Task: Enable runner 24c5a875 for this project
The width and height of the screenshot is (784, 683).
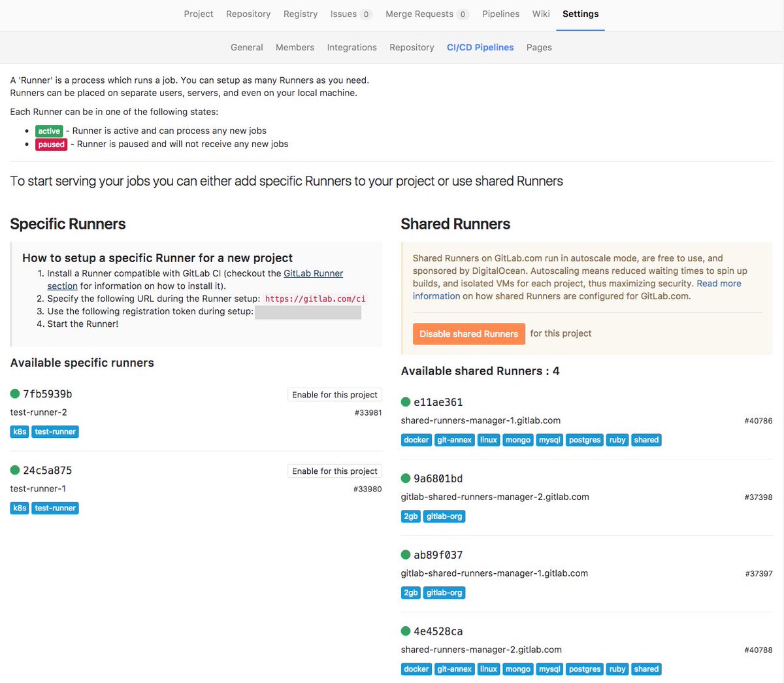Action: 335,471
